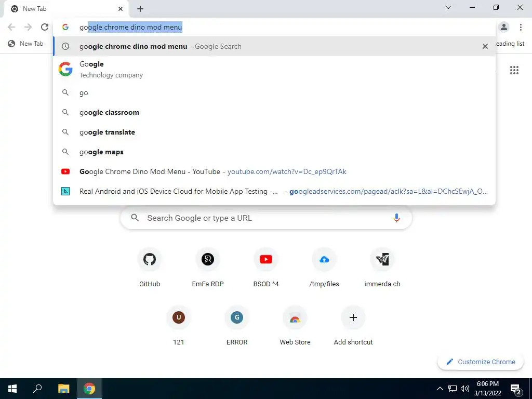Open File Explorer from the taskbar
Screen dimensions: 532x399
[x=63, y=389]
